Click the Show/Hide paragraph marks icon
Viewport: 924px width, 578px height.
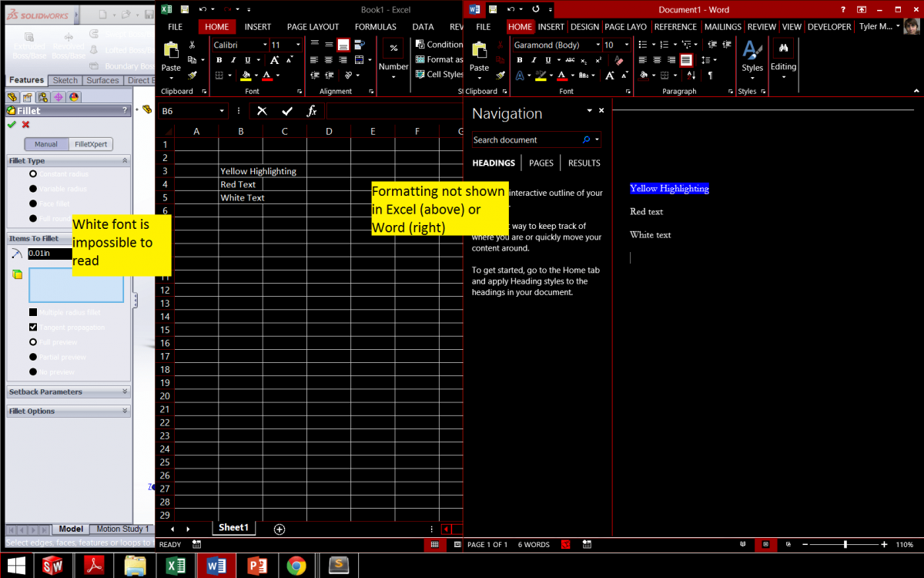(710, 76)
